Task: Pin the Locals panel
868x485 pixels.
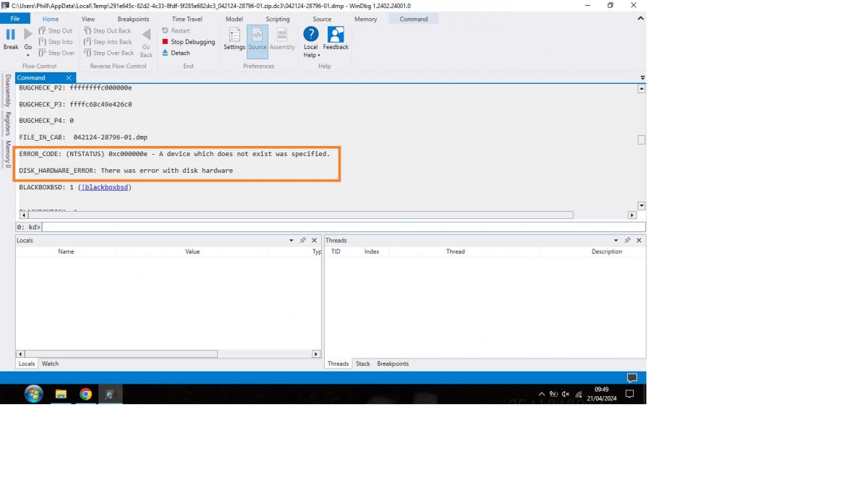Action: click(x=303, y=241)
